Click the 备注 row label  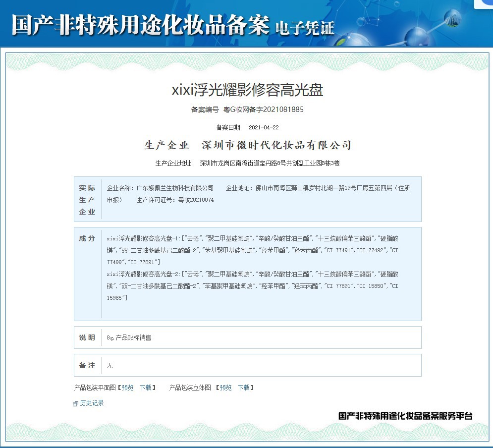[87, 365]
